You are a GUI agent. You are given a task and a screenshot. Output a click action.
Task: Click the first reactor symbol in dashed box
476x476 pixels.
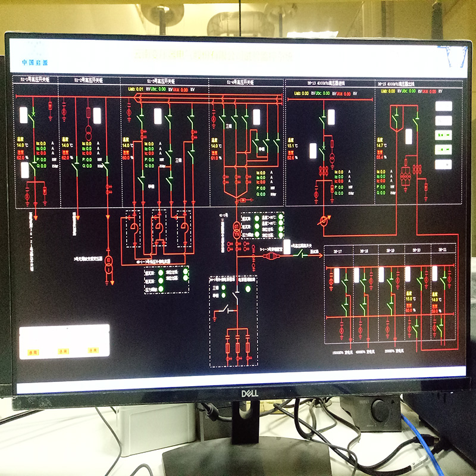(x=134, y=227)
